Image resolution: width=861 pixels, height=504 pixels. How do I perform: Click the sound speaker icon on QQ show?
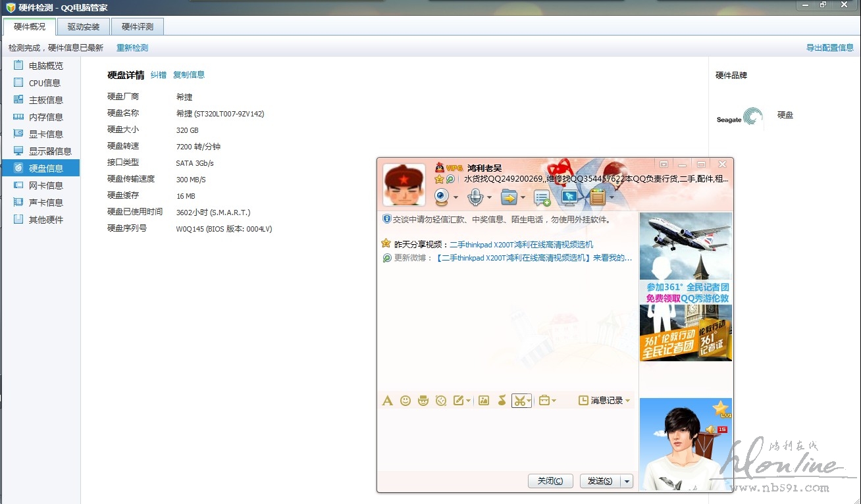710,430
